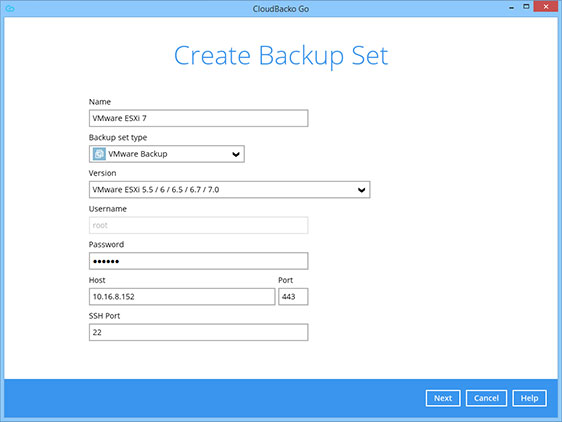The width and height of the screenshot is (562, 422).
Task: Click the SSH Port field
Action: point(198,332)
